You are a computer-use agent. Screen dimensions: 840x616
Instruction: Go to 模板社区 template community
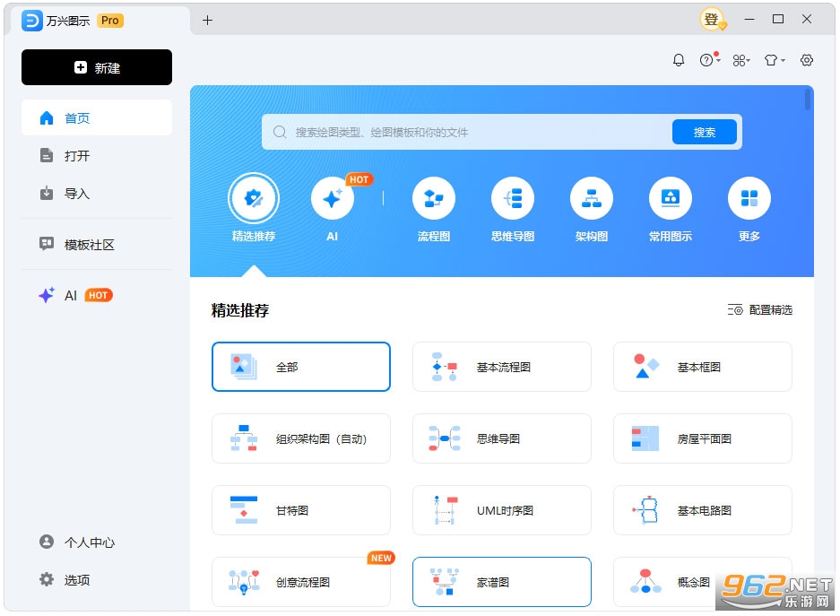(x=97, y=245)
